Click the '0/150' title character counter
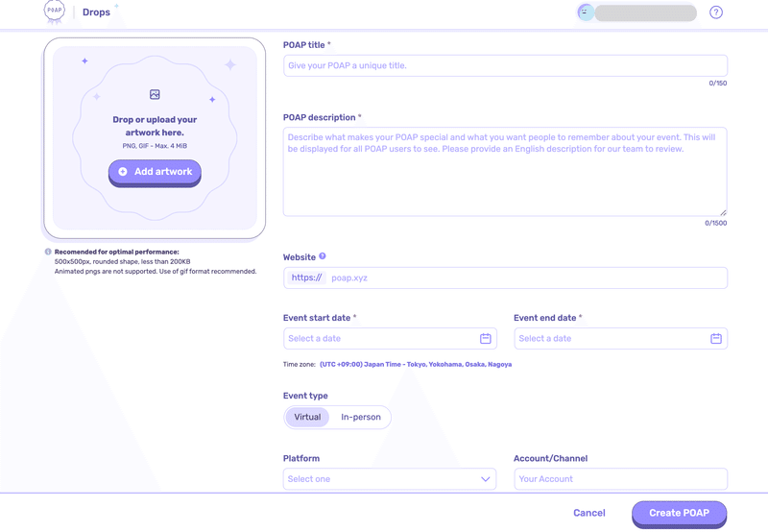 717,84
